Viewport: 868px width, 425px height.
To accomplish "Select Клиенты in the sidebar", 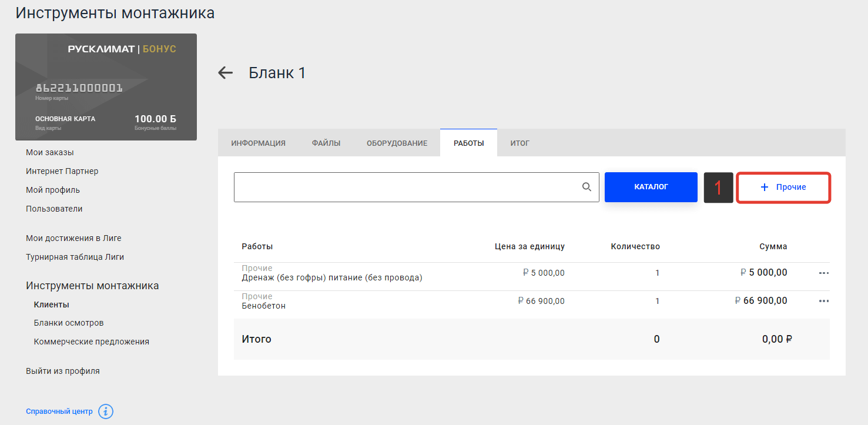I will tap(52, 304).
